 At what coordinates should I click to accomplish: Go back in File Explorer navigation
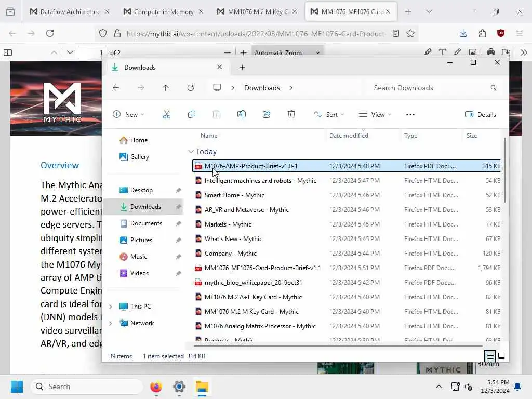click(x=116, y=88)
